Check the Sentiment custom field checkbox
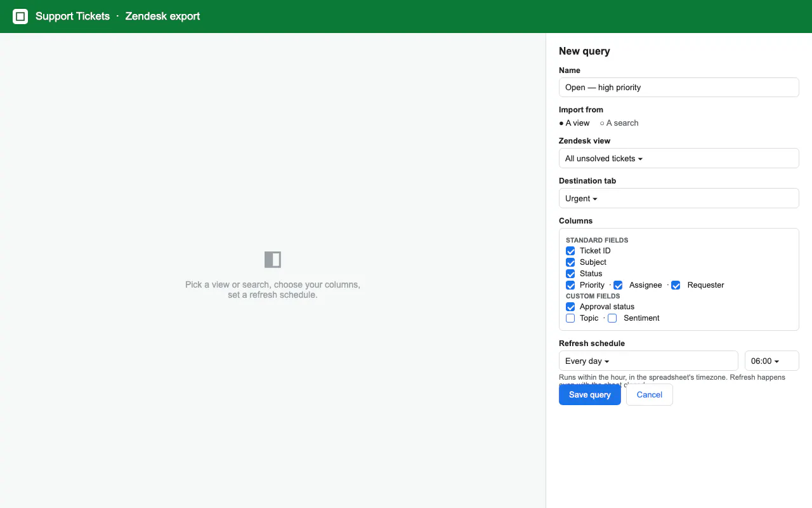This screenshot has height=508, width=812. tap(612, 318)
